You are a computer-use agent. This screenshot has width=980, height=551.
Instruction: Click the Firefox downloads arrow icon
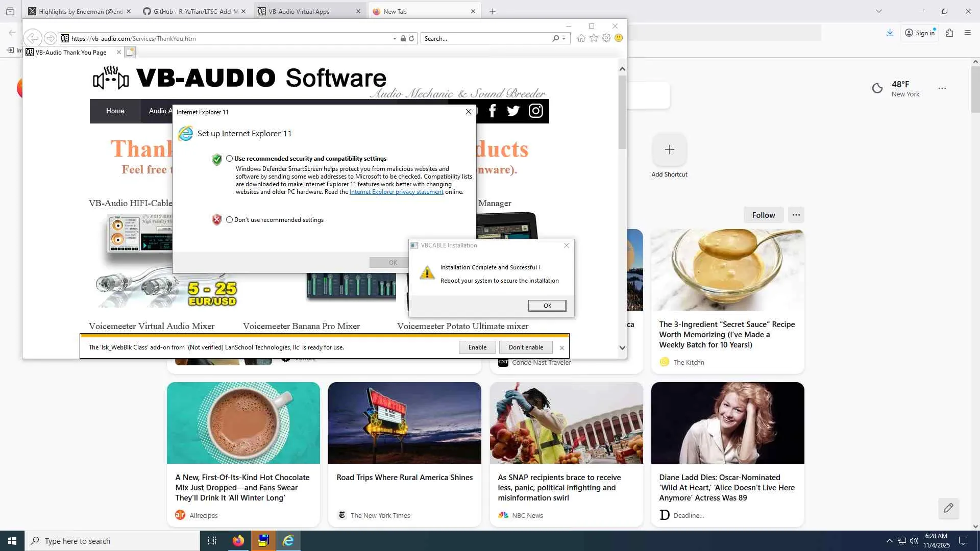[890, 33]
